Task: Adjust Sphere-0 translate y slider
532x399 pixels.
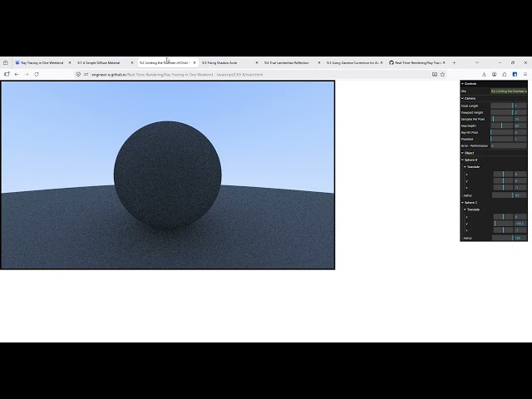Action: (503, 181)
